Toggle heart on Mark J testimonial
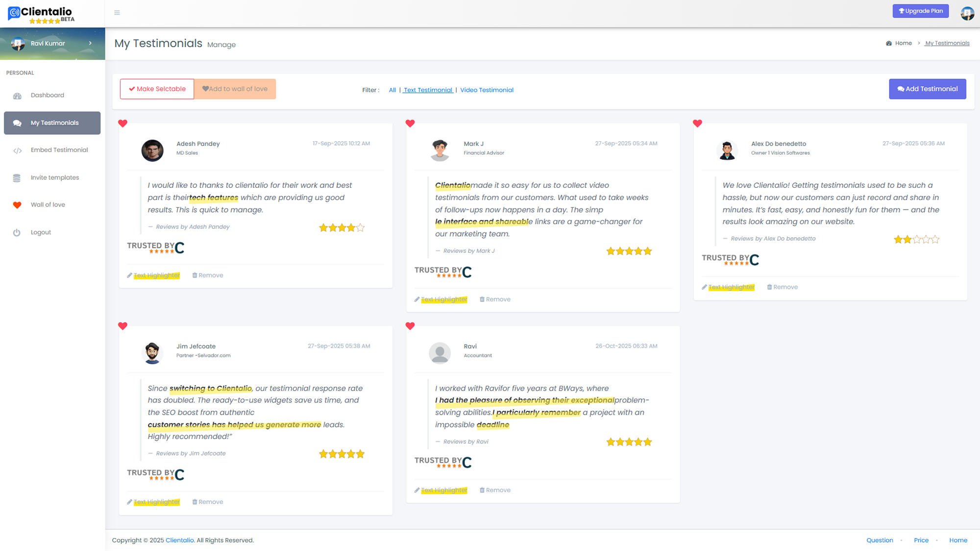The image size is (980, 551). [x=410, y=124]
